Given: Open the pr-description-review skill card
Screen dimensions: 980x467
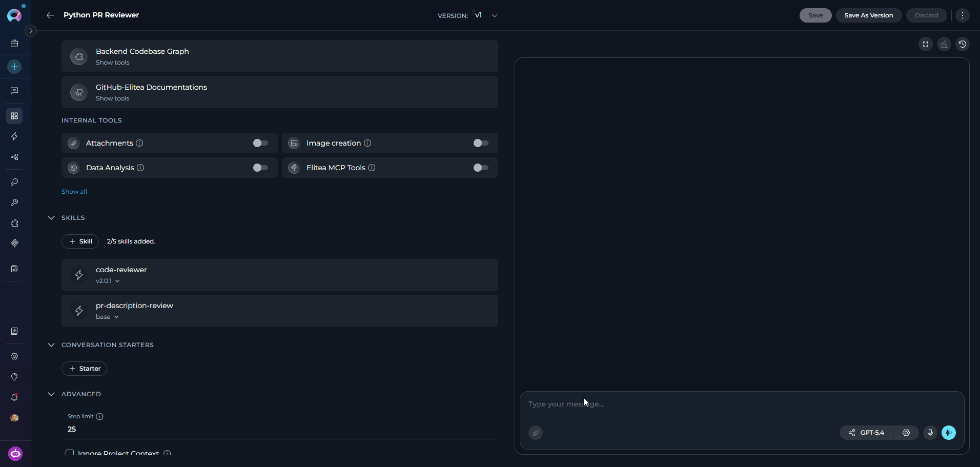Looking at the screenshot, I should point(280,311).
